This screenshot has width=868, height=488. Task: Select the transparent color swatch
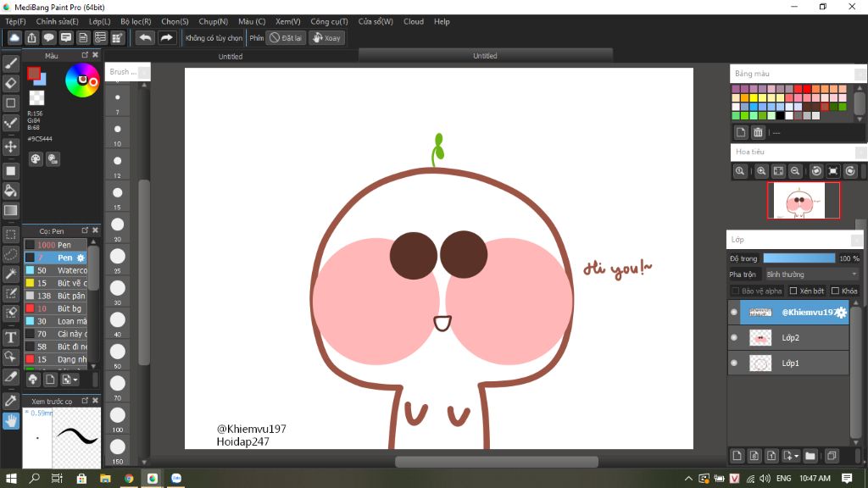click(36, 98)
